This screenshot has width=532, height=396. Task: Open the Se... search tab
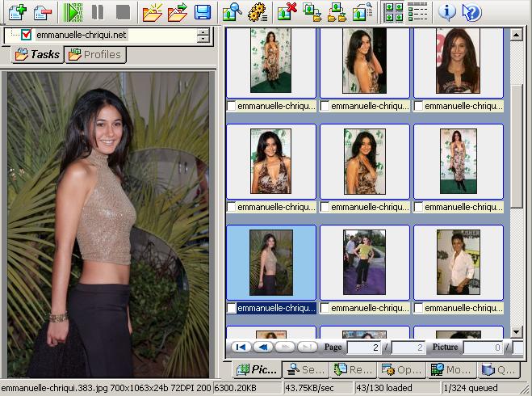click(x=306, y=369)
